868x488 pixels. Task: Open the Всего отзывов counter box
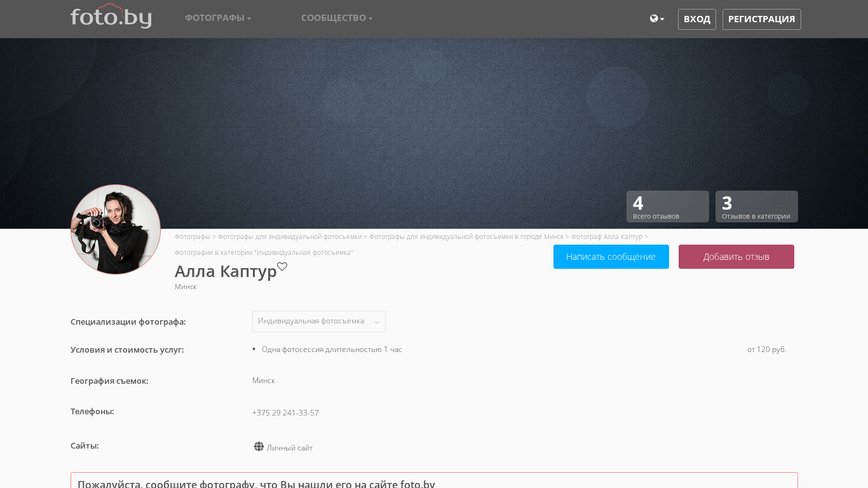pos(667,207)
